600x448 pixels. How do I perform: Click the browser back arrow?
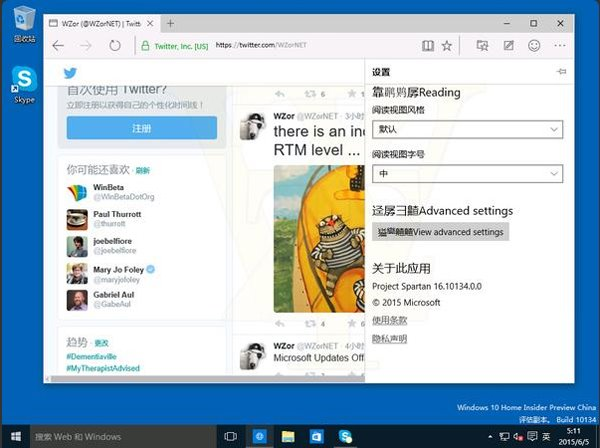pyautogui.click(x=58, y=45)
